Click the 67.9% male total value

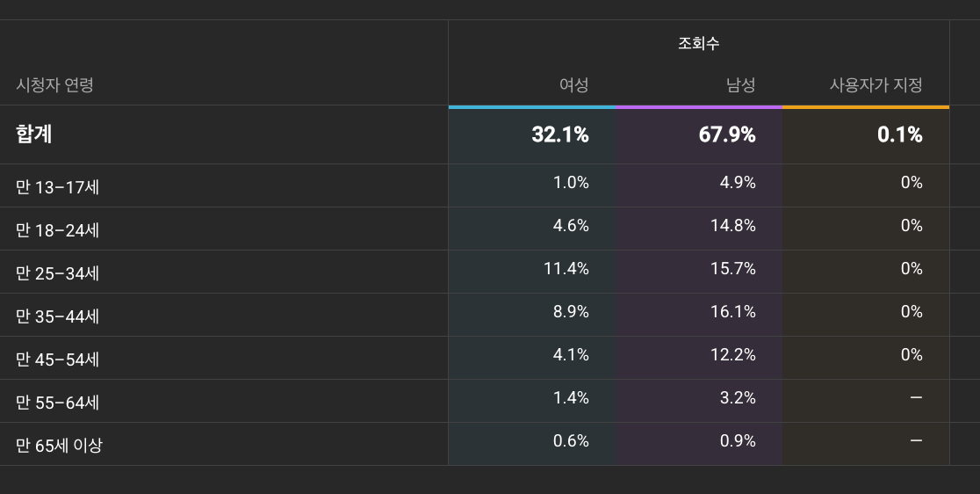tap(726, 134)
